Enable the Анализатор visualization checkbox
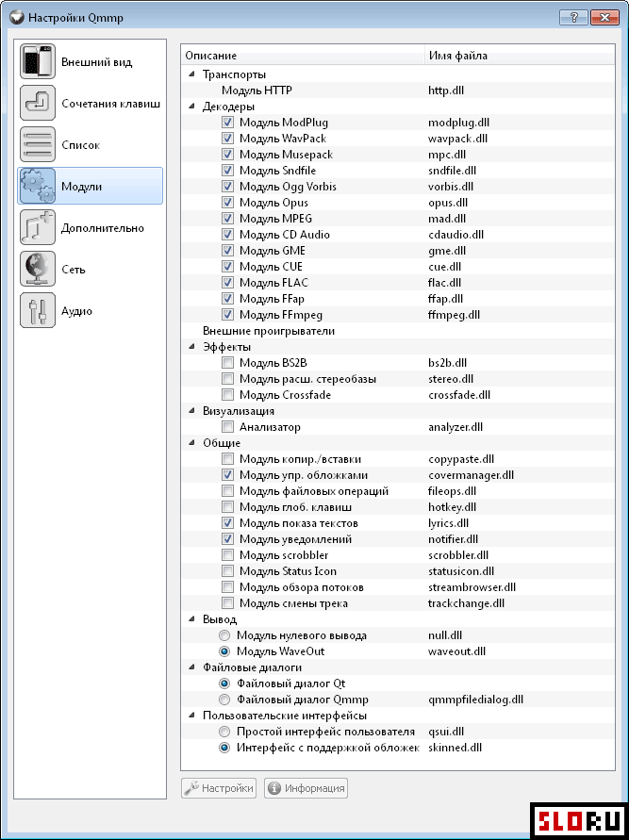 click(x=227, y=427)
